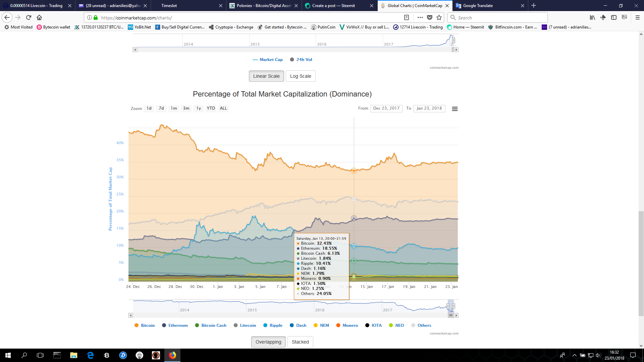Bookmark this page with star icon

tap(439, 17)
